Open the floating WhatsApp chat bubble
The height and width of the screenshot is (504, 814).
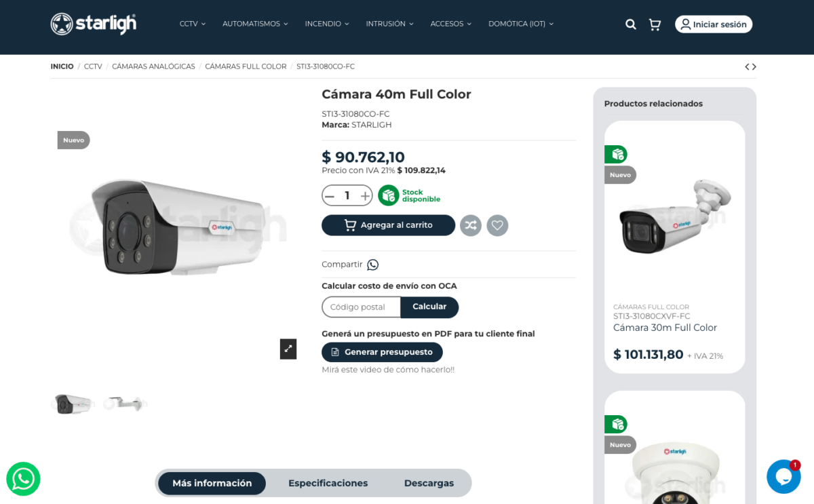click(x=24, y=479)
